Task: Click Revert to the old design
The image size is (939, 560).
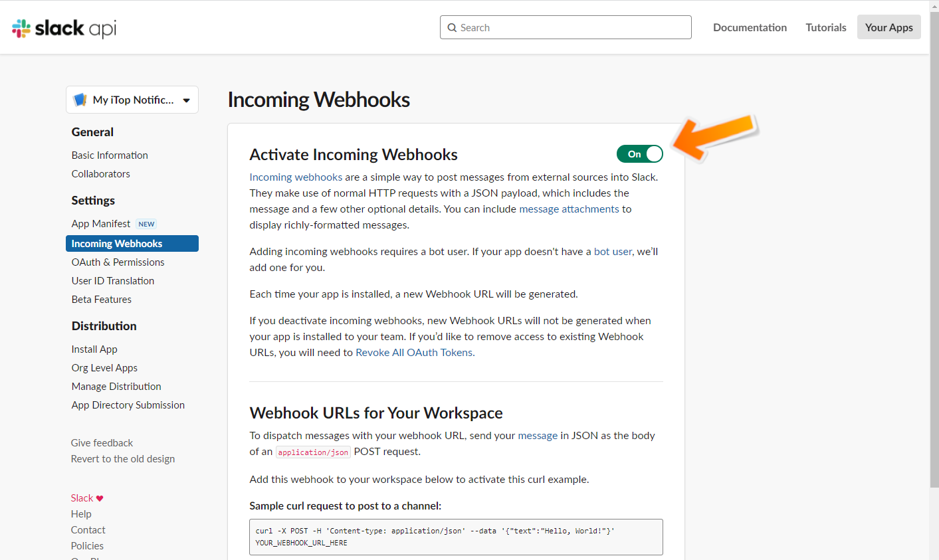Action: (123, 459)
